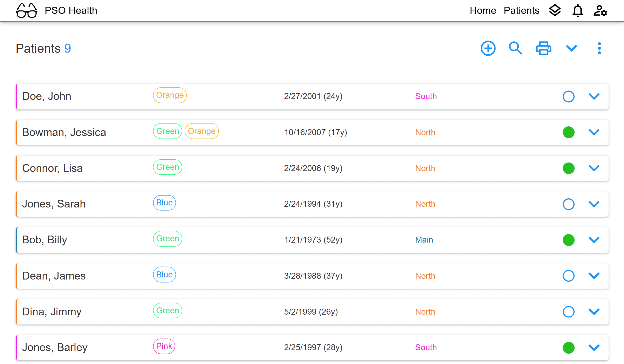Go to the Home menu item

pos(483,11)
